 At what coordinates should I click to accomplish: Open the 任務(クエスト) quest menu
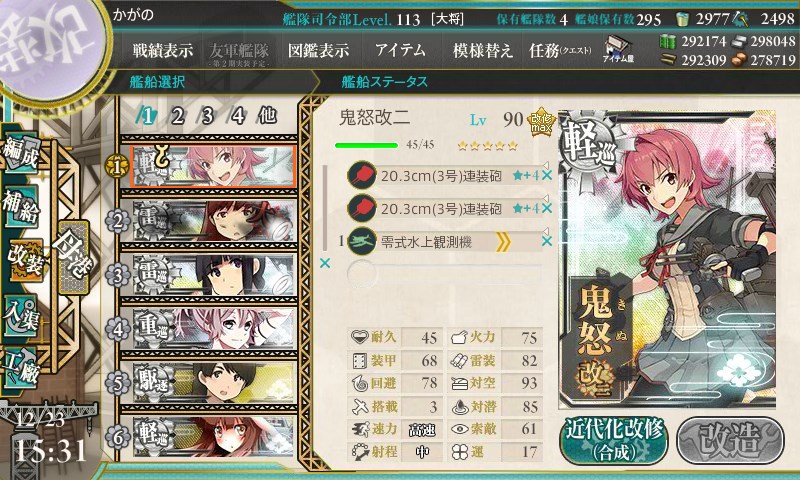pyautogui.click(x=560, y=50)
